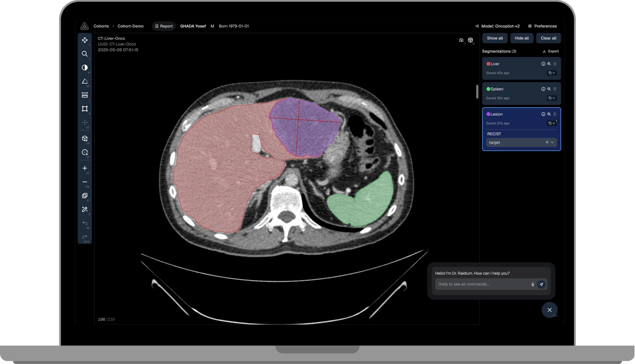Delete the Spleen segmentation

coord(555,89)
